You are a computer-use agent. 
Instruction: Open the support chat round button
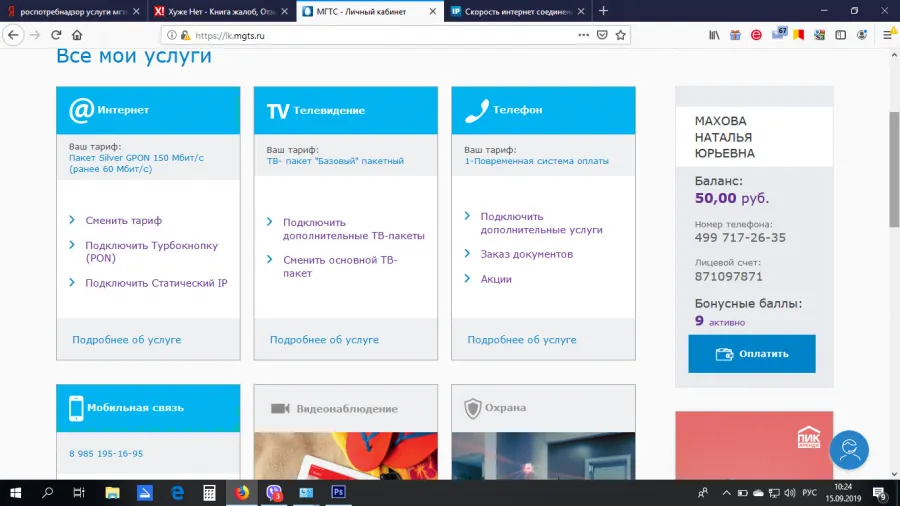(x=848, y=450)
